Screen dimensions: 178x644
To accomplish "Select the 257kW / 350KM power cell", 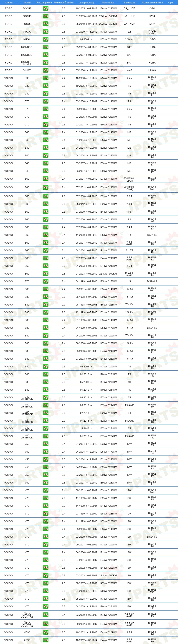I will [108, 24].
